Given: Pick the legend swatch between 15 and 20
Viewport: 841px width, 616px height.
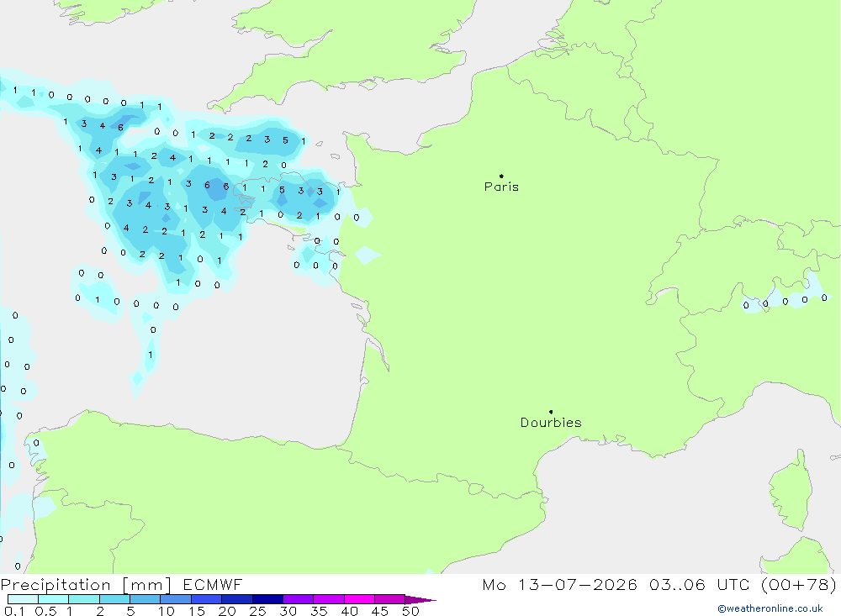Looking at the screenshot, I should [x=207, y=599].
